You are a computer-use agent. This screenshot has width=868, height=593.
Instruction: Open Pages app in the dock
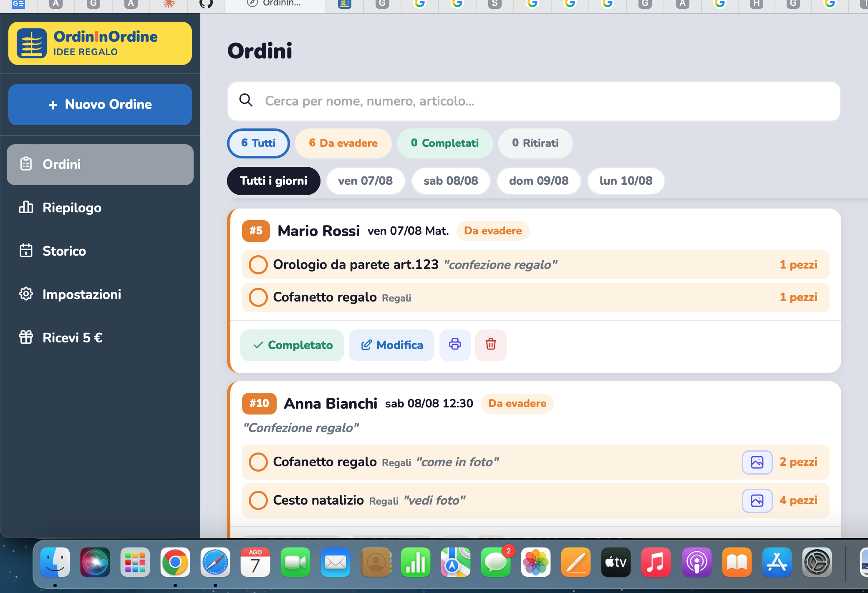coord(576,562)
